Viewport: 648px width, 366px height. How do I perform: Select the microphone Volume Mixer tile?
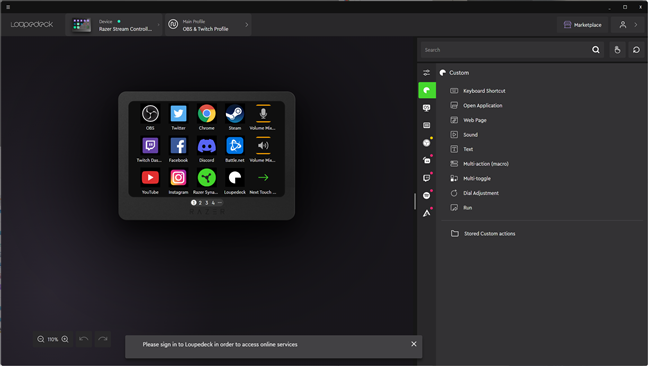263,117
